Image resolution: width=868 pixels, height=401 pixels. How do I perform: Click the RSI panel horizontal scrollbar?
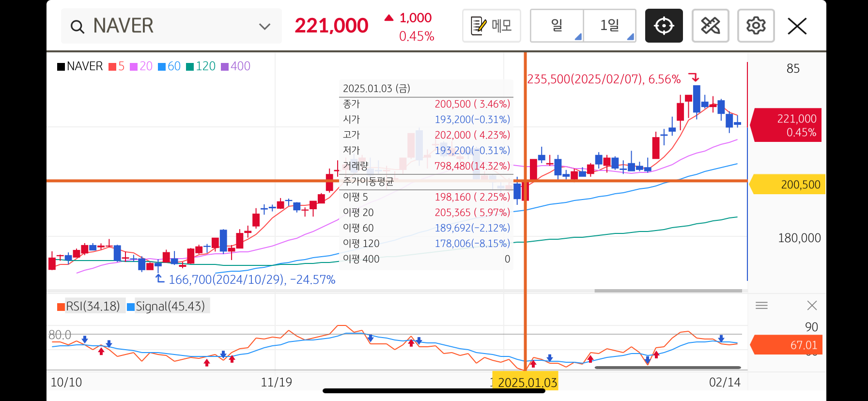coord(668,368)
